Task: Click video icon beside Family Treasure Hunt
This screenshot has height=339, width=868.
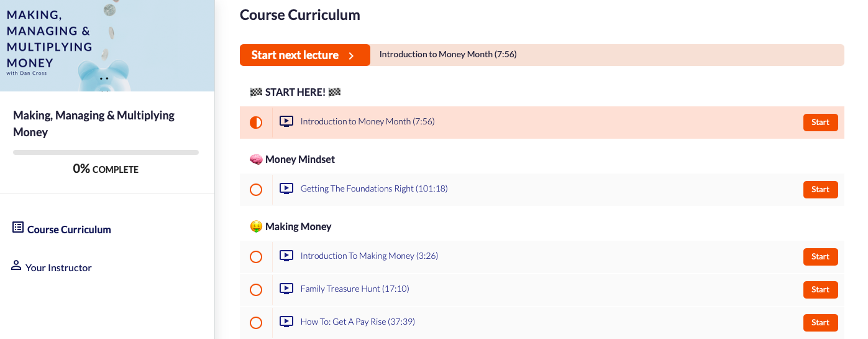Action: pyautogui.click(x=286, y=289)
